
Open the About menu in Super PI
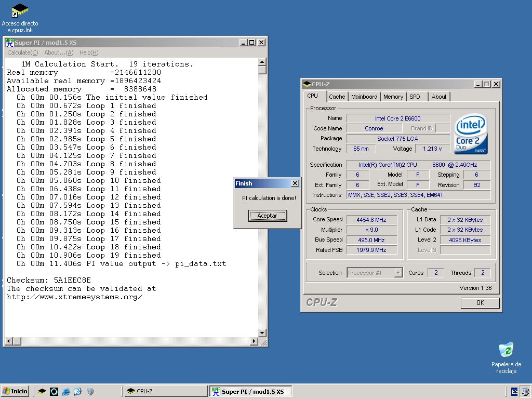59,52
